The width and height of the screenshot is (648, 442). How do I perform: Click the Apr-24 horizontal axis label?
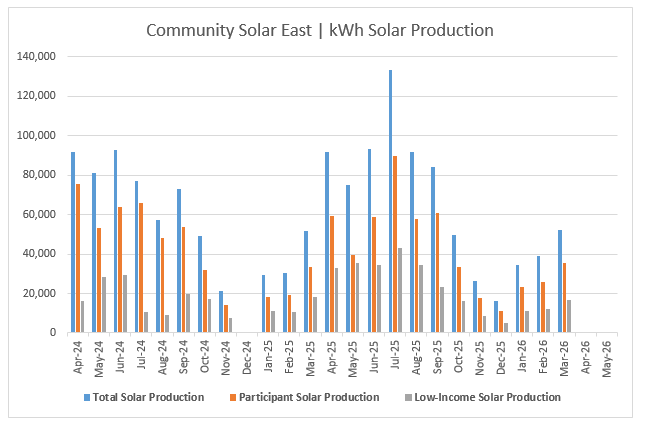click(x=77, y=354)
